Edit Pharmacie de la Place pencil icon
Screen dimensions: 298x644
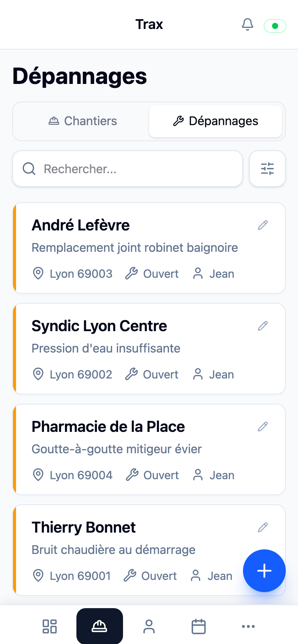click(x=263, y=427)
